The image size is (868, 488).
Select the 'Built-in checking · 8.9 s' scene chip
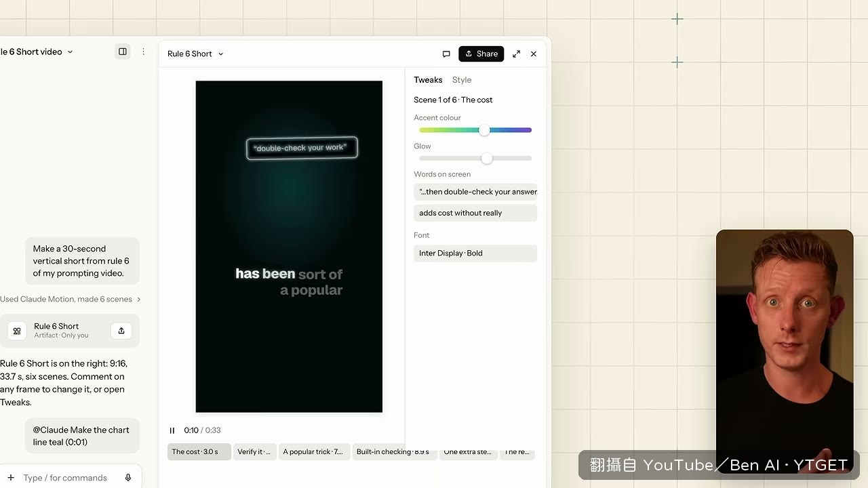click(x=394, y=452)
